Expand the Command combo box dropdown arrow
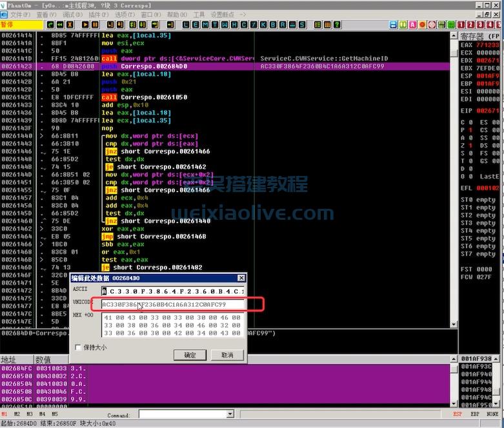This screenshot has width=504, height=428. coord(228,414)
